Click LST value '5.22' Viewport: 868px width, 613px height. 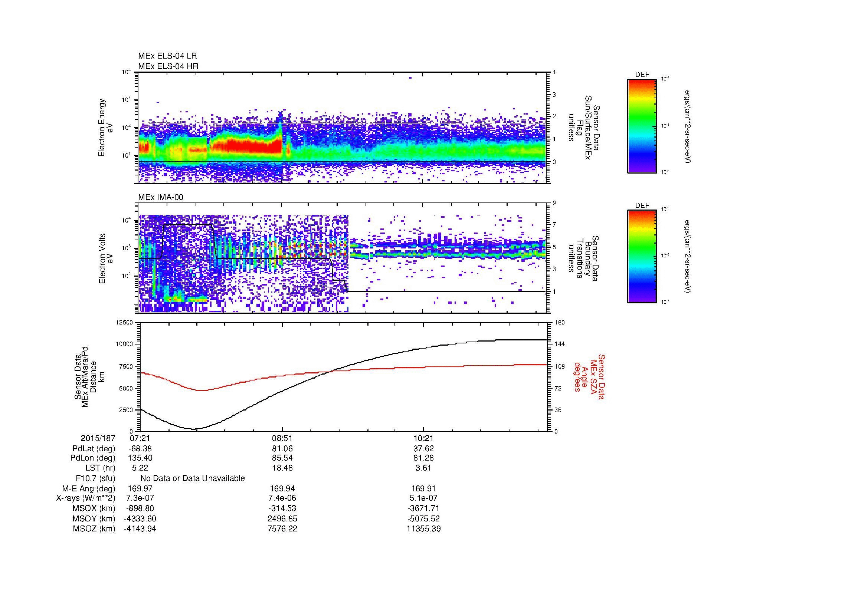click(140, 468)
